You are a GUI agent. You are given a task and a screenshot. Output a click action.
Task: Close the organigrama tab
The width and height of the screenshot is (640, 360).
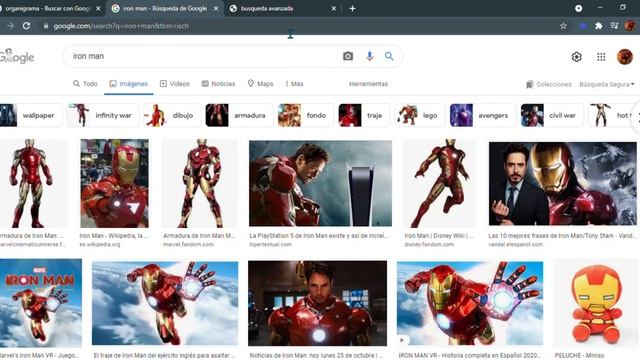click(x=98, y=8)
